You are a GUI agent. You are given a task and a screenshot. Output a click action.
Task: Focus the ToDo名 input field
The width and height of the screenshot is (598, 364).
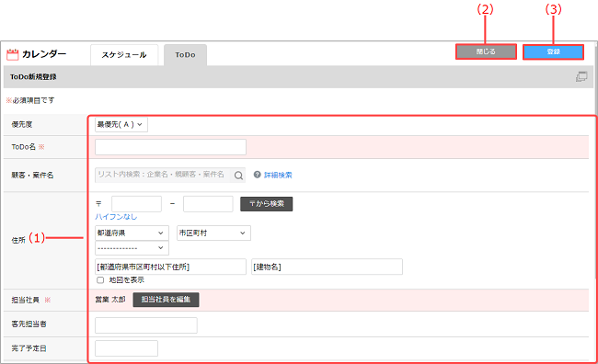170,147
